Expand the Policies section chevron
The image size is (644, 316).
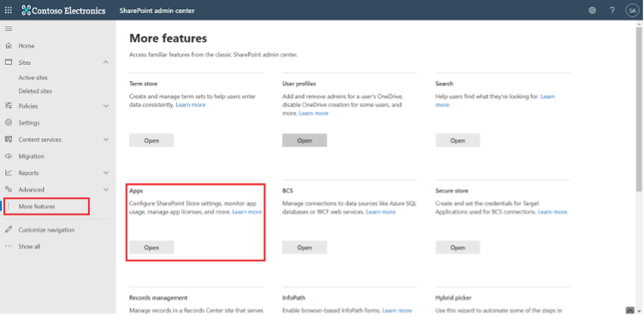(x=105, y=106)
